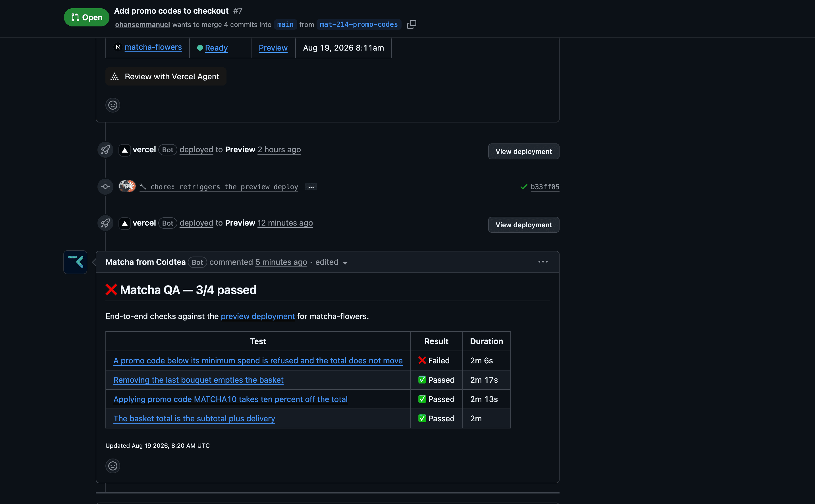Click the Aug 19, 2026 8:11am cell

click(x=343, y=48)
